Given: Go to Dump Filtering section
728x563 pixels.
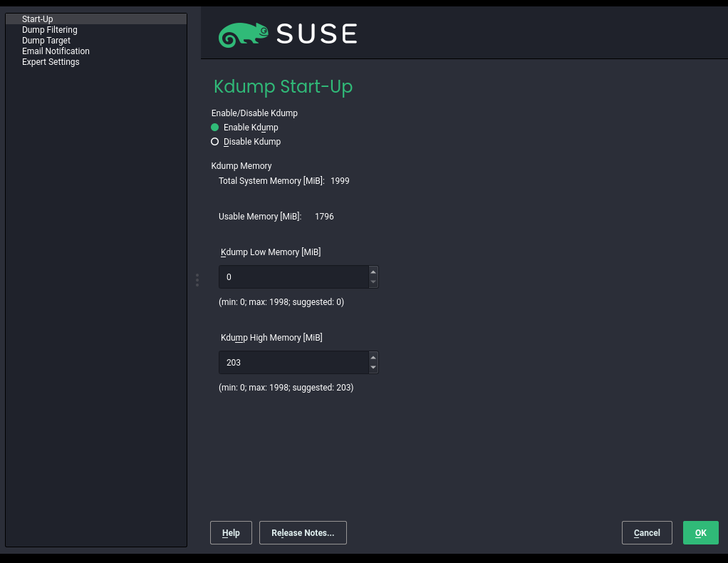Looking at the screenshot, I should pos(50,30).
